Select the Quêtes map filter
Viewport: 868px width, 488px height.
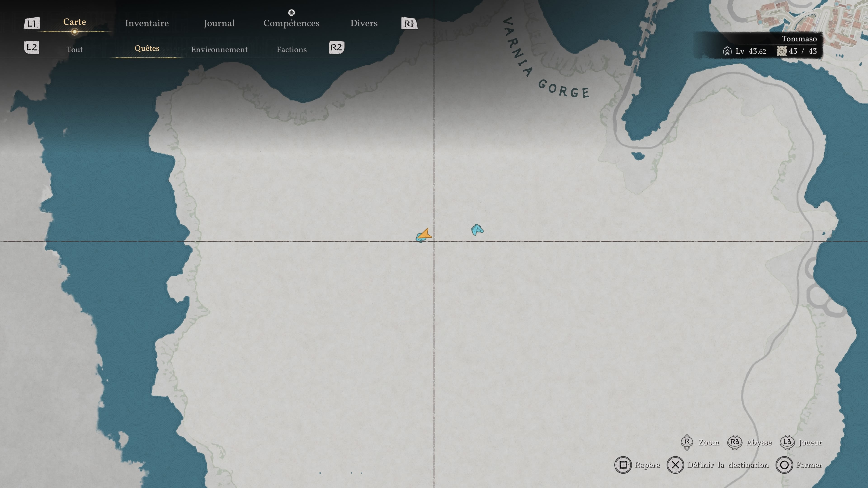tap(147, 48)
